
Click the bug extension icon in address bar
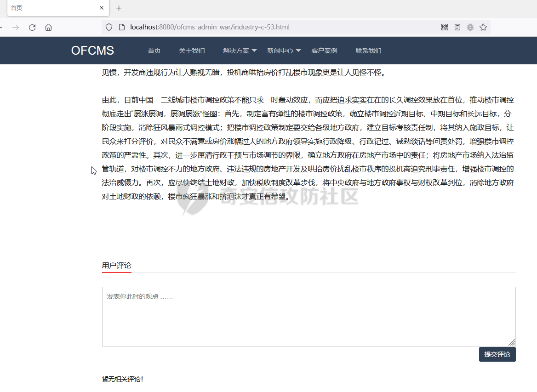click(x=470, y=27)
